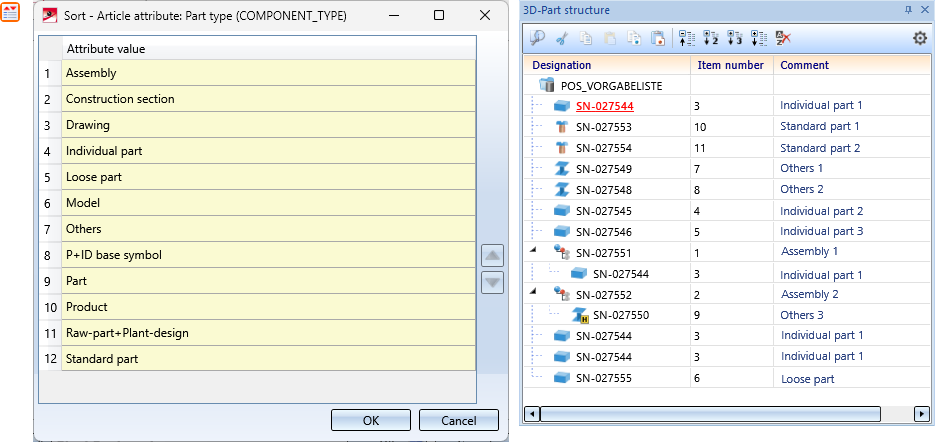The height and width of the screenshot is (442, 935).
Task: Select the Construction section row
Action: pyautogui.click(x=268, y=99)
